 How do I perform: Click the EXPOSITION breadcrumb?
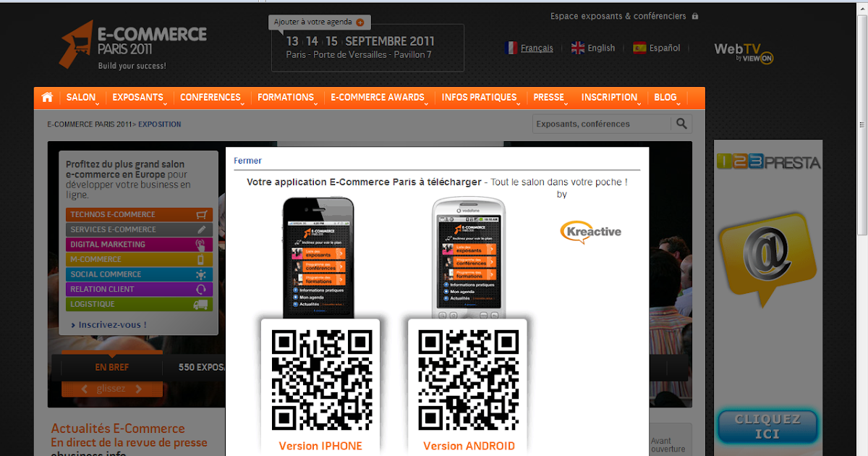159,124
